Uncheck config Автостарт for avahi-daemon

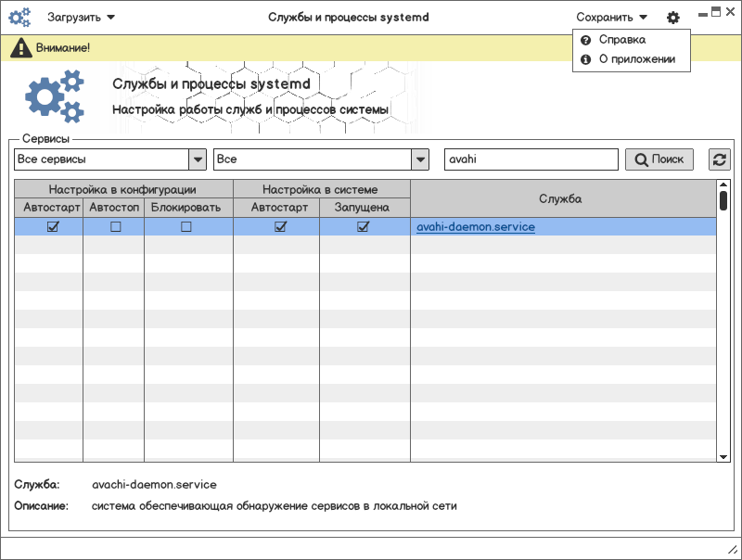tap(53, 227)
